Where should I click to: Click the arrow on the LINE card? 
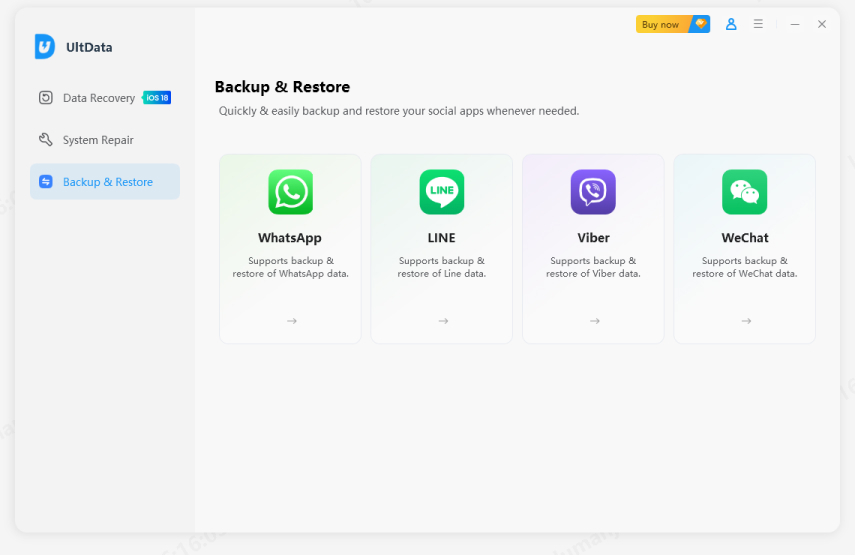click(x=443, y=321)
